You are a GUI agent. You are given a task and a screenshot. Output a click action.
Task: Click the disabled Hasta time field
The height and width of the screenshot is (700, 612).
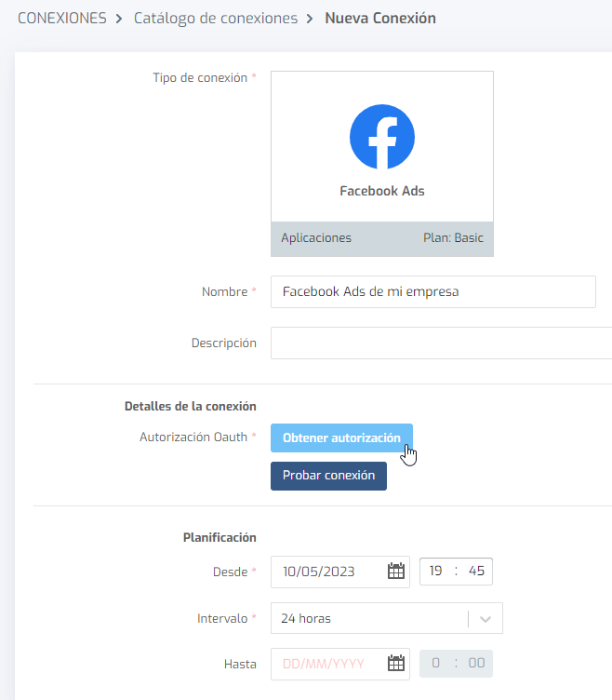pos(456,664)
